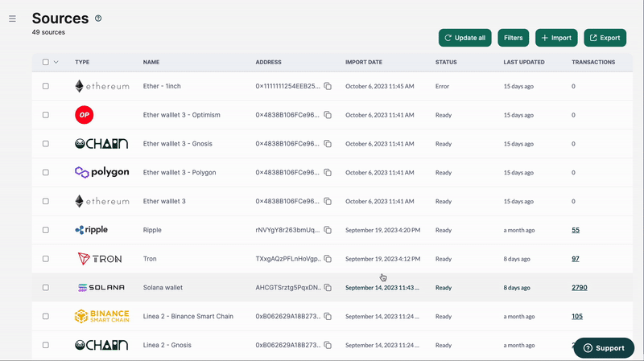Viewport: 644px width, 361px height.
Task: Click the Ethereum logo in Ether walllet 3 row
Action: [x=102, y=201]
